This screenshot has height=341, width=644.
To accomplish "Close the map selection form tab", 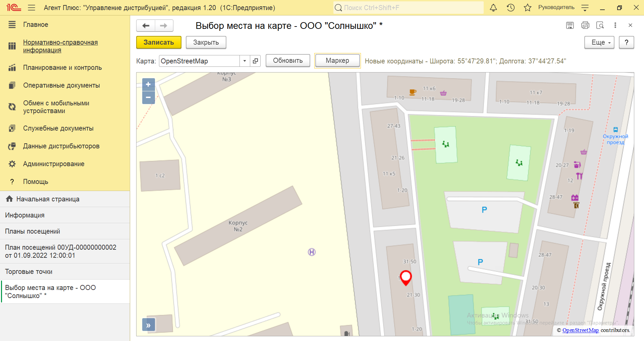I will pos(630,25).
